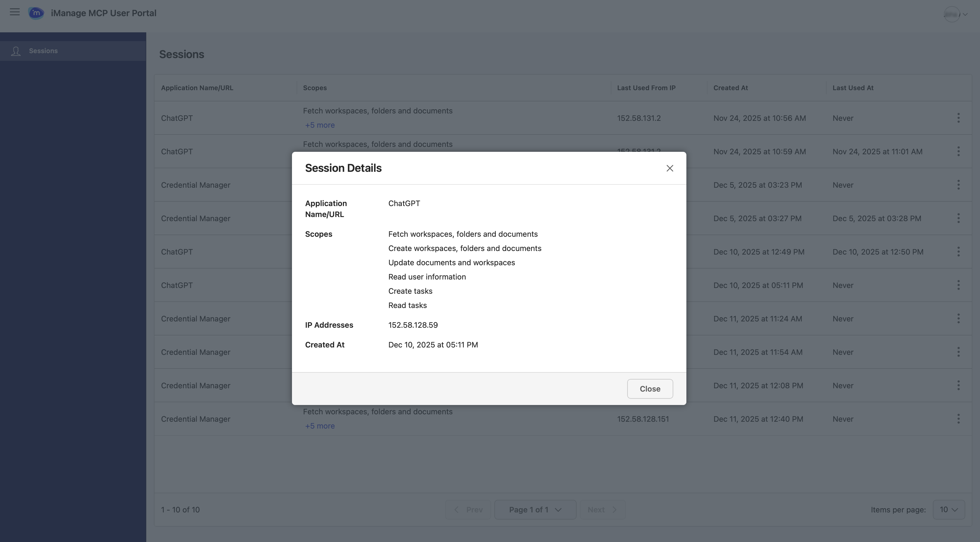Click 'Dec 11, 2025 at 11:24 AM' created cell
The width and height of the screenshot is (980, 542).
tap(757, 319)
